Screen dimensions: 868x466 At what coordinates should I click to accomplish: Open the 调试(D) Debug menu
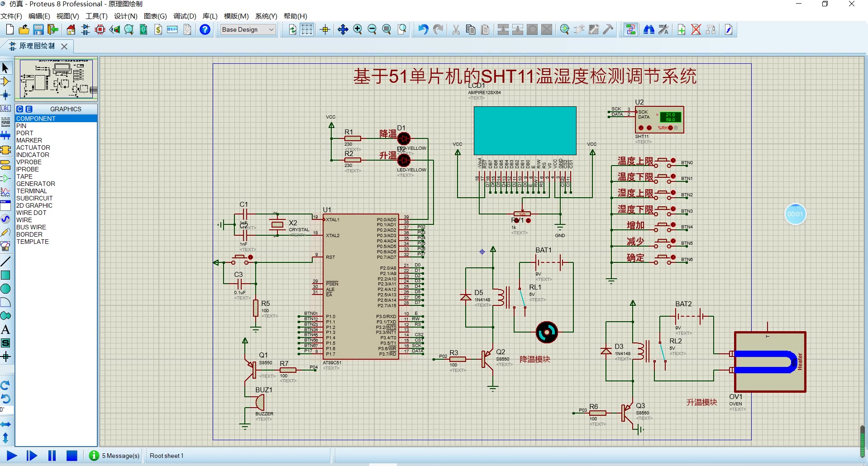click(185, 16)
